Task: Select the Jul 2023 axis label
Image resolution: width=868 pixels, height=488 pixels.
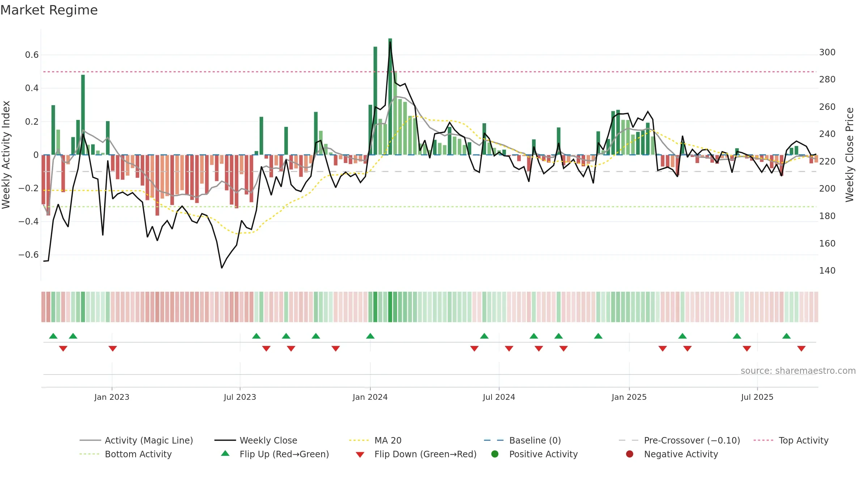Action: (x=240, y=397)
